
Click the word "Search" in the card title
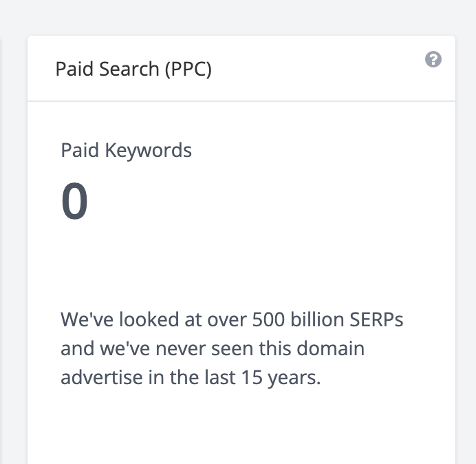(127, 70)
